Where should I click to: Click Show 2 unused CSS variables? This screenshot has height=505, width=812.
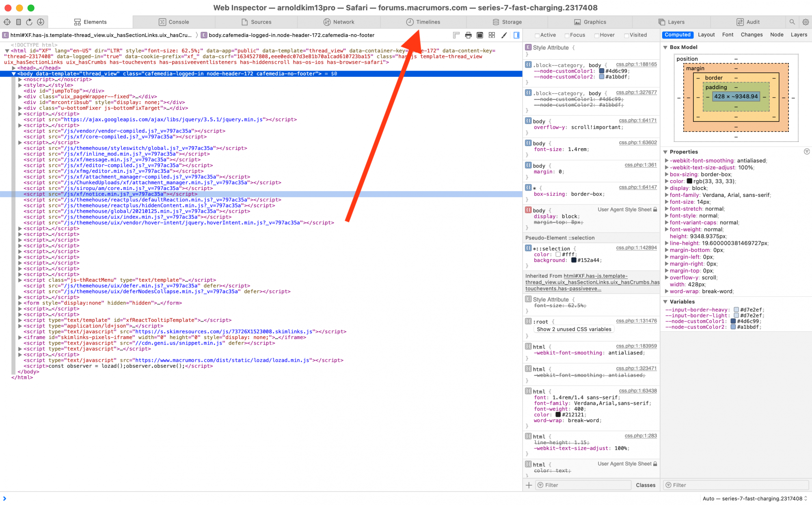(574, 329)
